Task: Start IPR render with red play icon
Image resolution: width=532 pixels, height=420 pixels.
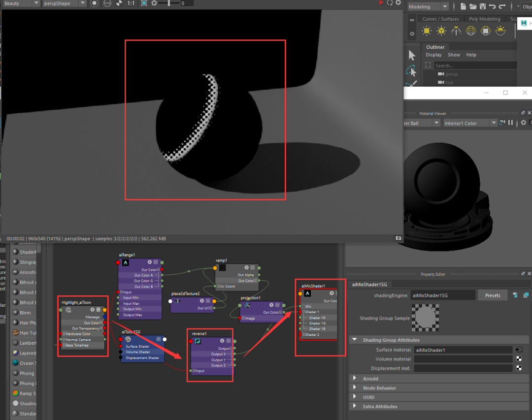Action: coord(381,3)
